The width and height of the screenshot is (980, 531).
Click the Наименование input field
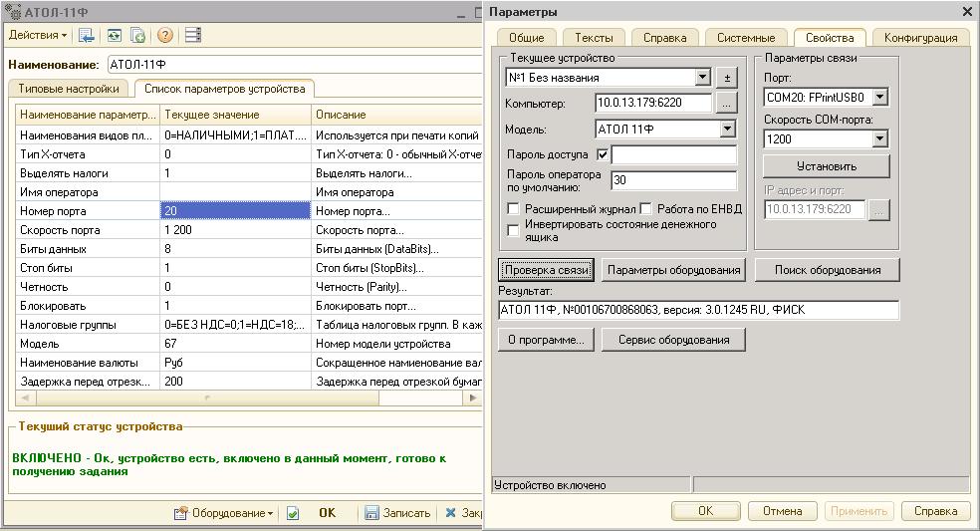(295, 65)
